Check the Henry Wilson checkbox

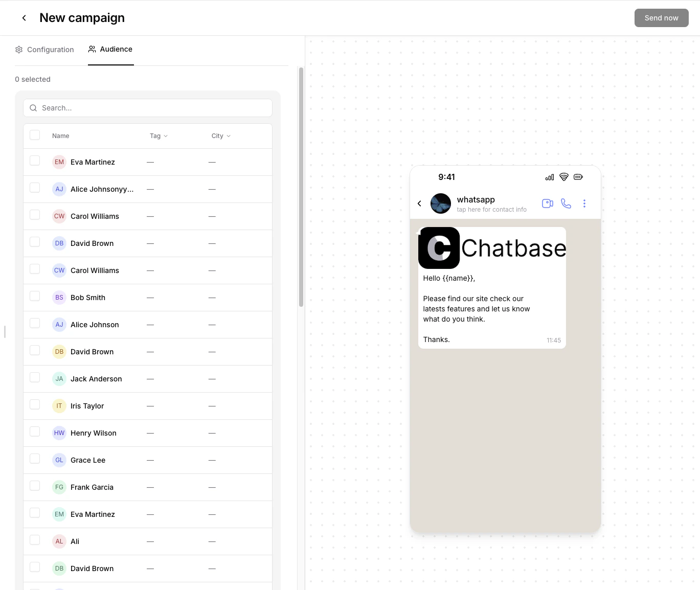[x=35, y=432]
